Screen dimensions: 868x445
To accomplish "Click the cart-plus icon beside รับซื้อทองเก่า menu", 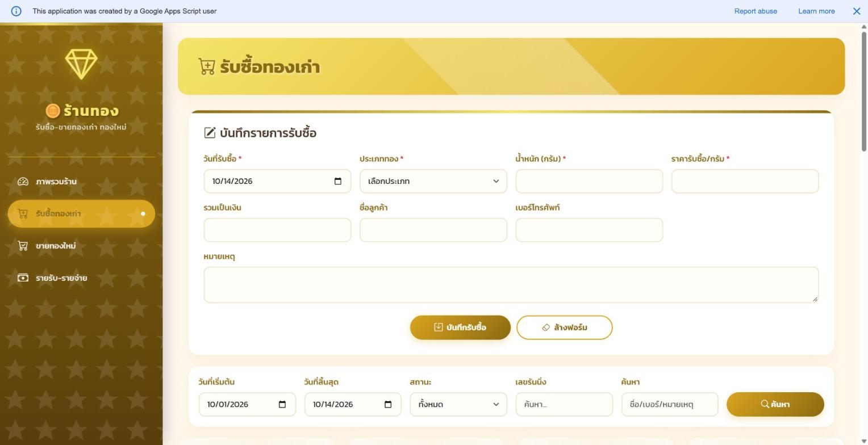I will (23, 214).
